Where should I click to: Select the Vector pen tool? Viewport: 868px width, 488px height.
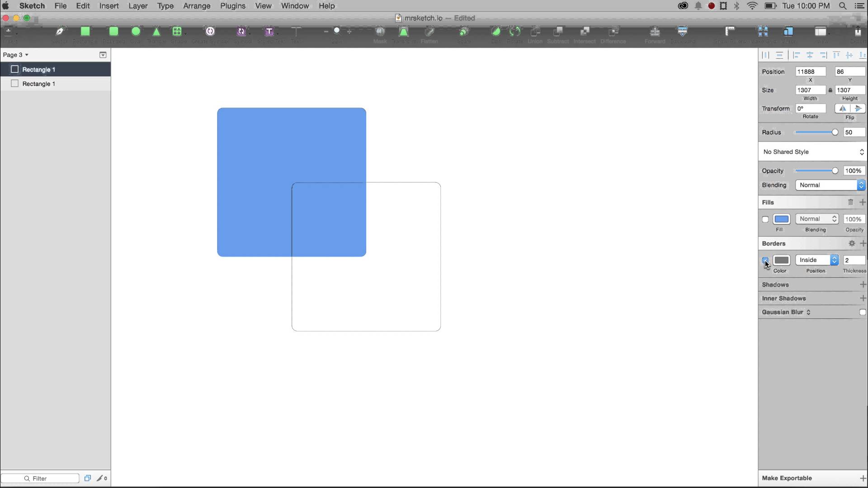[60, 32]
